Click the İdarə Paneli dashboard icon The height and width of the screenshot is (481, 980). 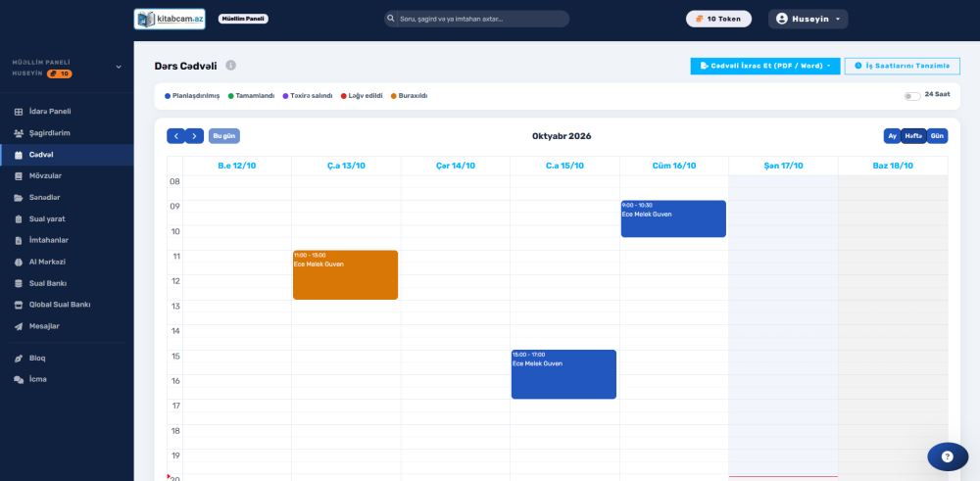[x=18, y=112]
